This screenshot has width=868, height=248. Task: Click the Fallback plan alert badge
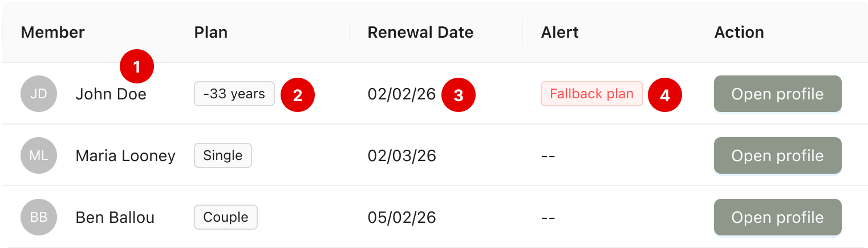tap(592, 94)
